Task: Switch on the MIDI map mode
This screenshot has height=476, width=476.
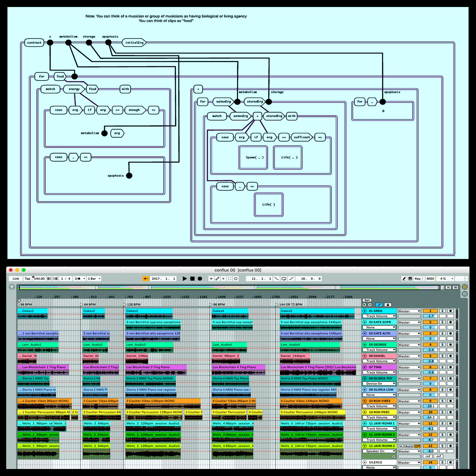Action: (x=430, y=279)
